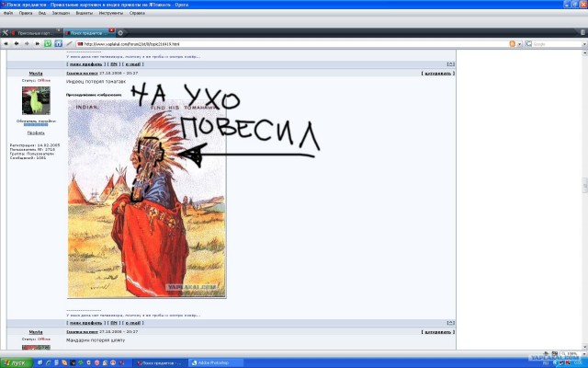Reload the current page

point(48,44)
